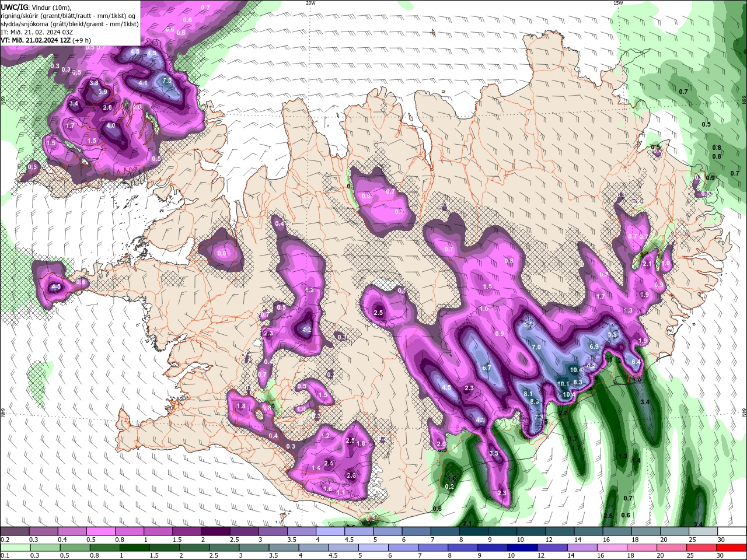Screen dimensions: 747x560
Task: Click the bold 'UWC/IG' title text
Action: [15, 7]
